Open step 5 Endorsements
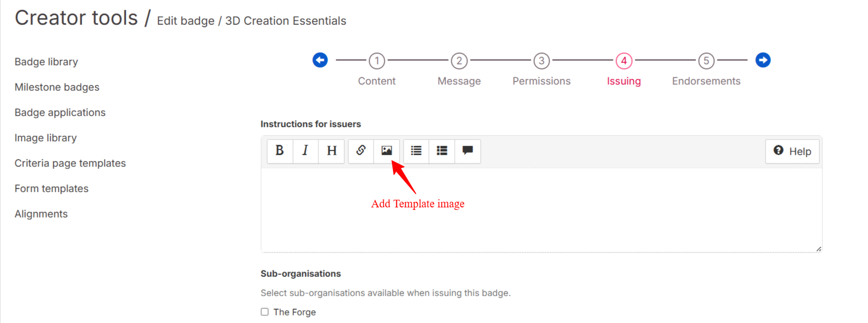 click(x=706, y=61)
